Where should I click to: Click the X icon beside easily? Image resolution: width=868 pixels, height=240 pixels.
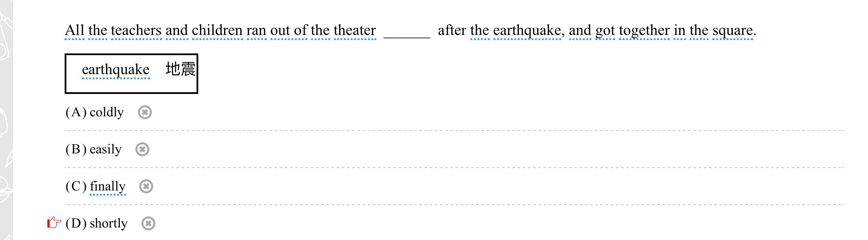(x=142, y=150)
